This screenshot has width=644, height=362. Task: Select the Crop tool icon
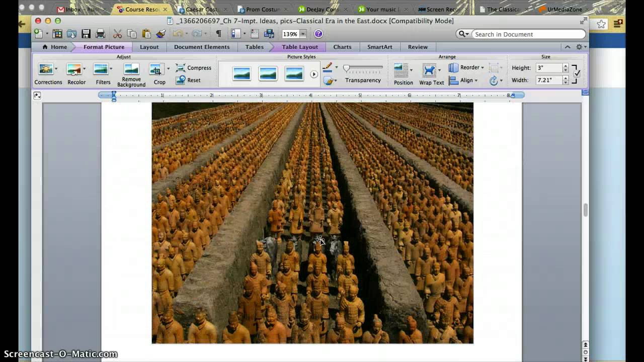coord(156,69)
